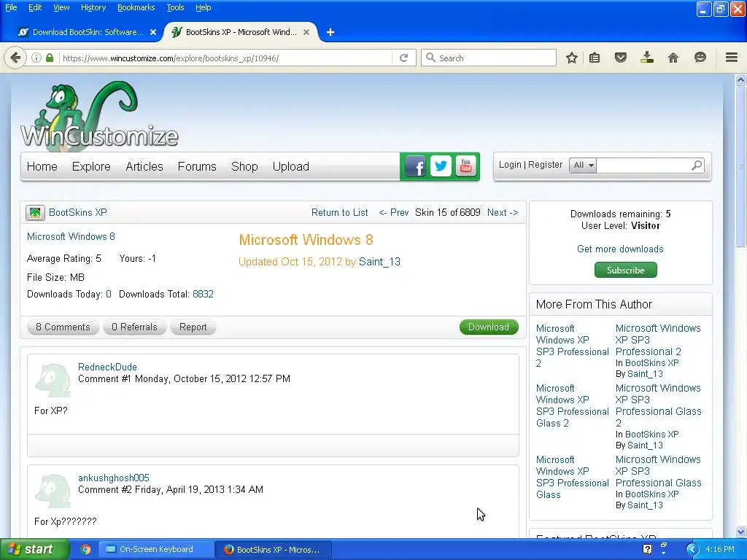Screen dimensions: 747x560
Task: Expand hidden tray icons arrow
Action: (692, 550)
